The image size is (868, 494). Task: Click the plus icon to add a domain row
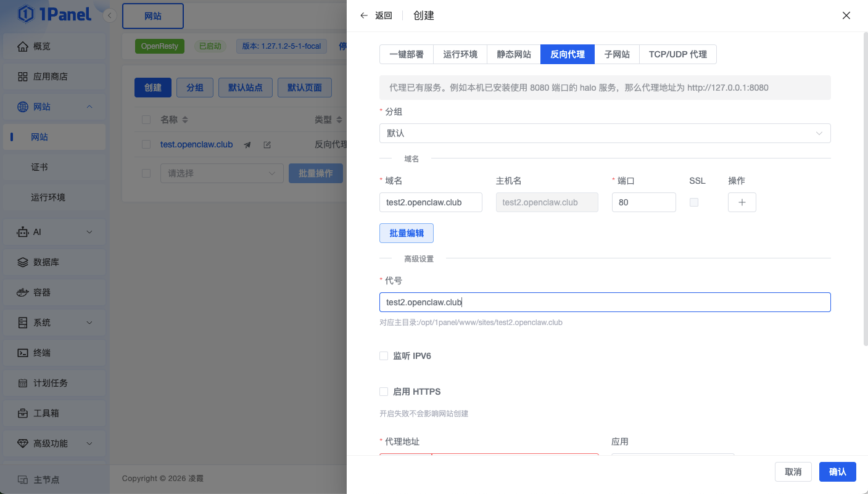click(742, 202)
